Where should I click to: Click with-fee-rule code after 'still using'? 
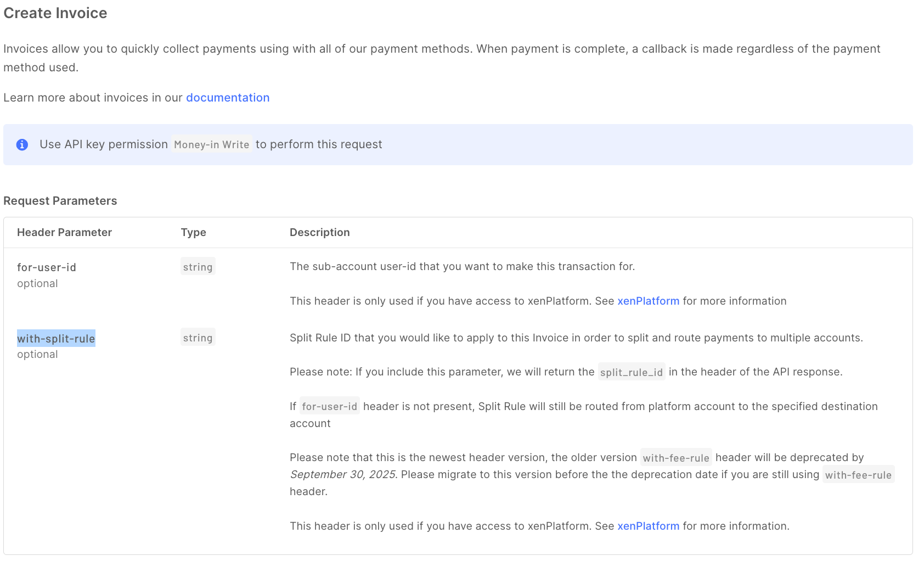coord(858,475)
